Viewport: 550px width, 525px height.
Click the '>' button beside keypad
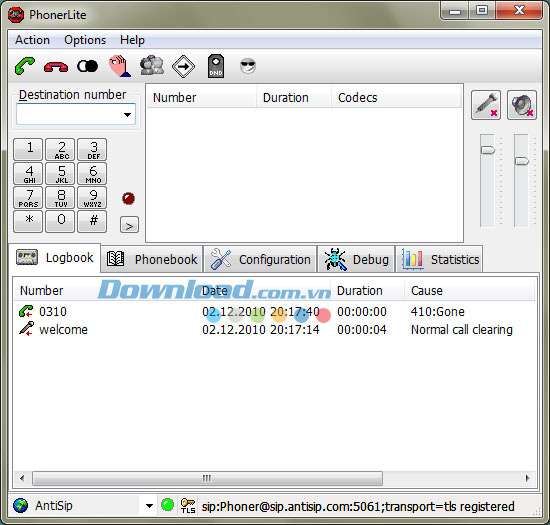click(129, 225)
